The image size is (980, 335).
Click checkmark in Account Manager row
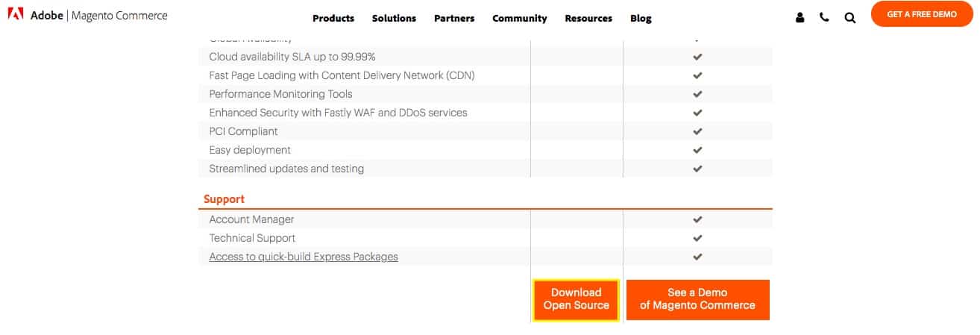[x=697, y=219]
